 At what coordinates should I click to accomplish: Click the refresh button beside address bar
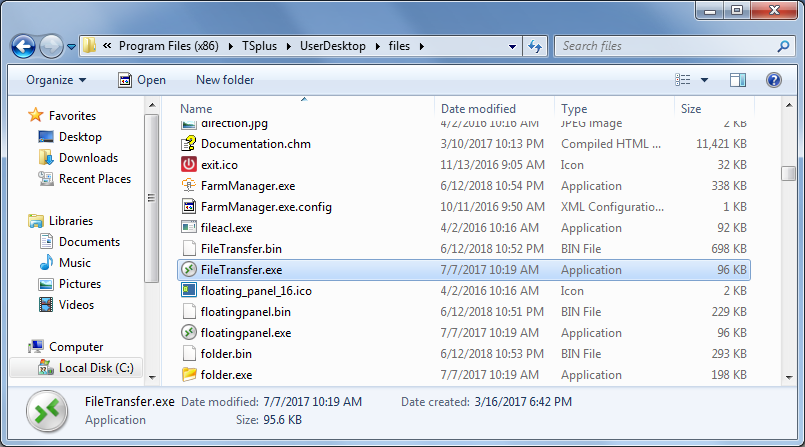[535, 46]
